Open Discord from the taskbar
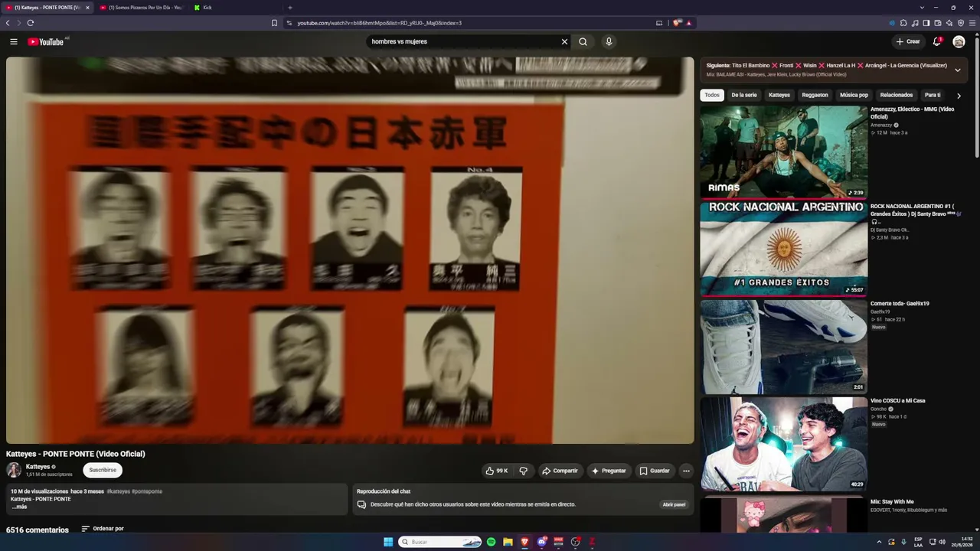 click(541, 542)
